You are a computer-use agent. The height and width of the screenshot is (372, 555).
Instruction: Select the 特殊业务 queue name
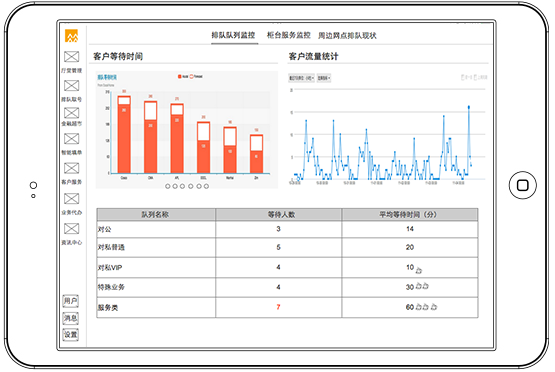click(111, 287)
